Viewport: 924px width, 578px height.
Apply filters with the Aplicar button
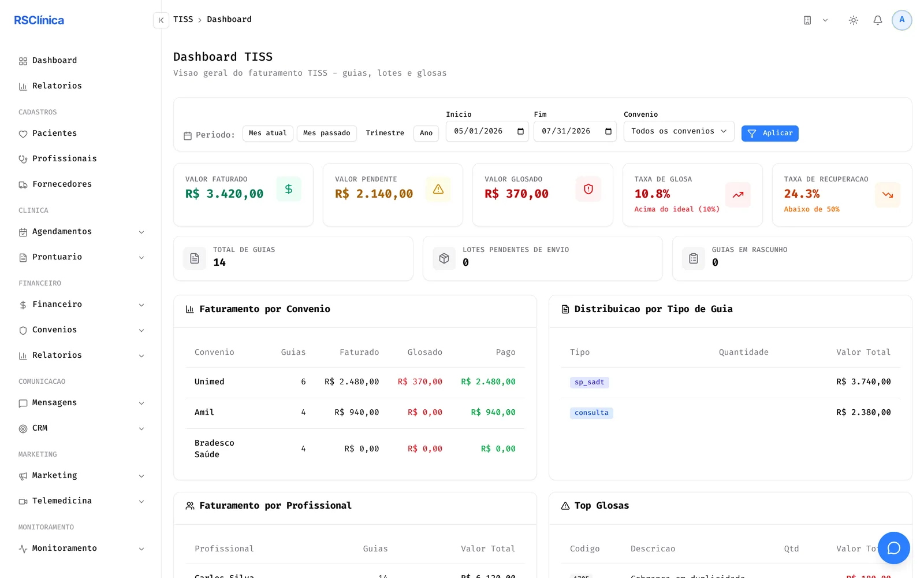click(x=770, y=134)
